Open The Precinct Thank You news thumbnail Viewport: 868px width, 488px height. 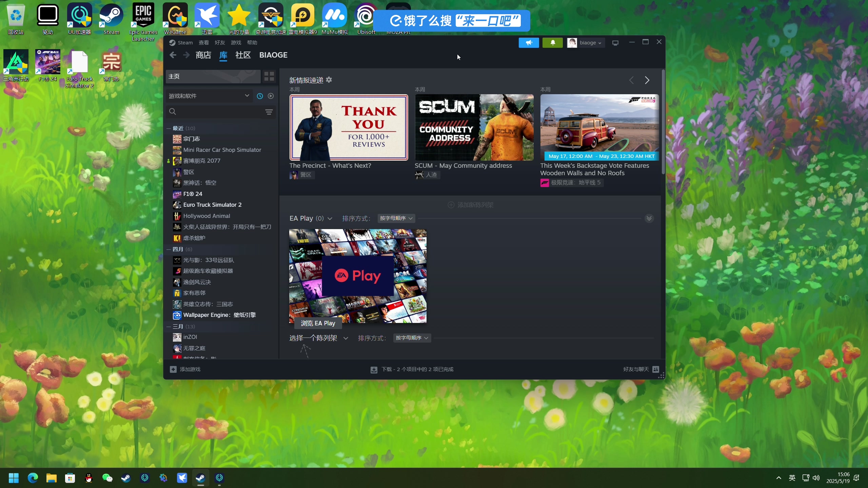(349, 127)
